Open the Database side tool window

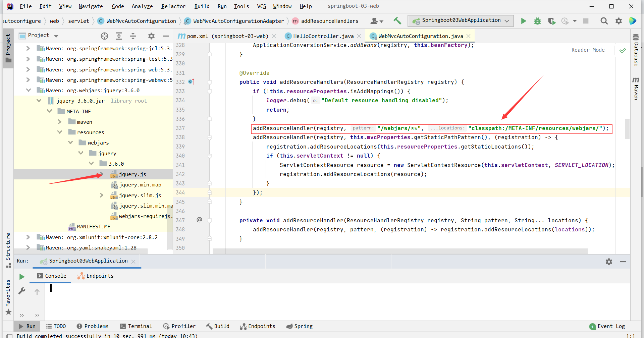[636, 50]
